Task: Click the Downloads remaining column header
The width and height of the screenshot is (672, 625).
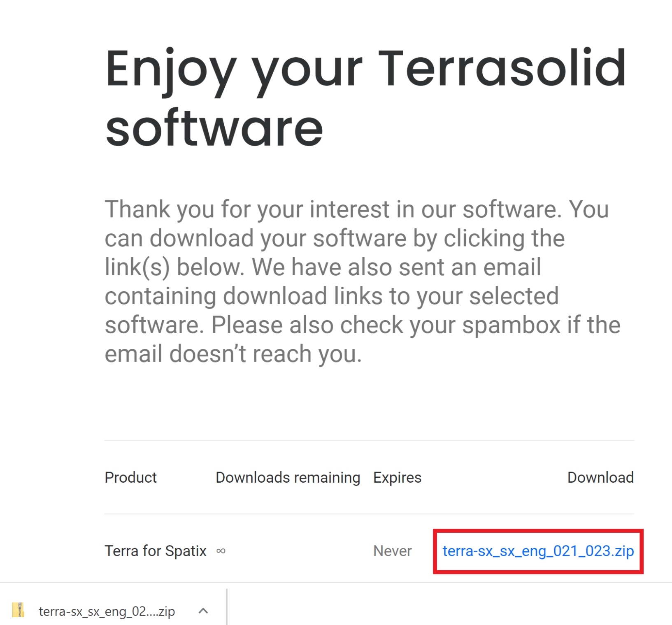Action: pyautogui.click(x=288, y=477)
